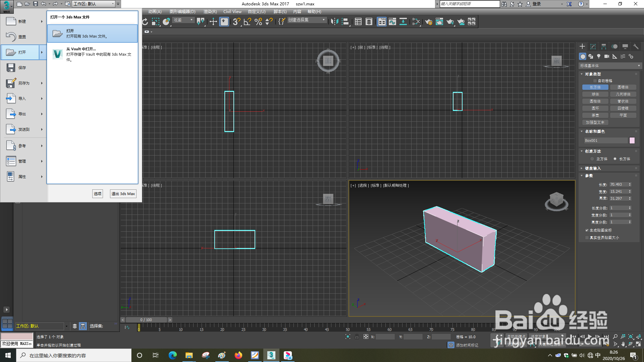The width and height of the screenshot is (644, 362).
Task: Open the Material Editor icon
Action: 439,21
